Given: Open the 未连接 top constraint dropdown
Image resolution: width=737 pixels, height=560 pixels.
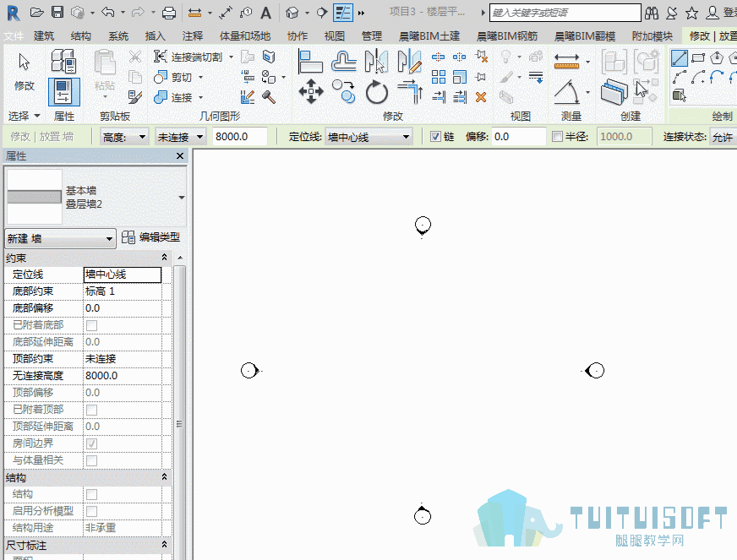Looking at the screenshot, I should coord(180,137).
